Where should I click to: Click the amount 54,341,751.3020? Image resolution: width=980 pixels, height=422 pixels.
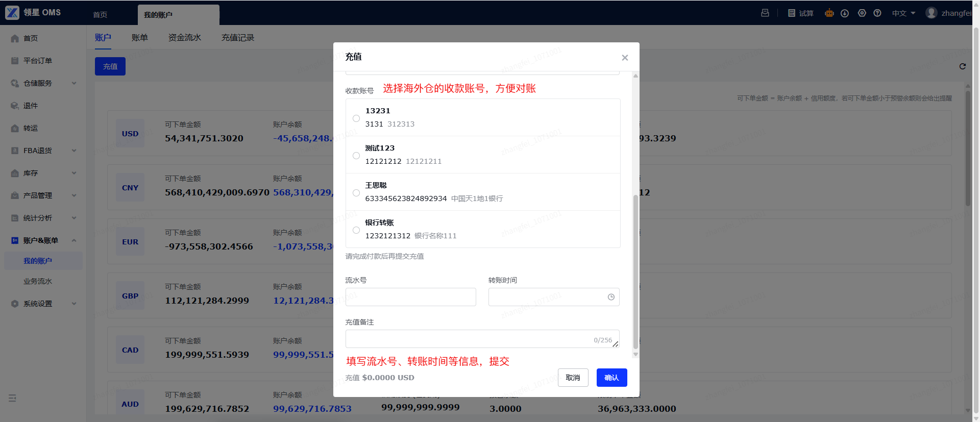tap(204, 138)
